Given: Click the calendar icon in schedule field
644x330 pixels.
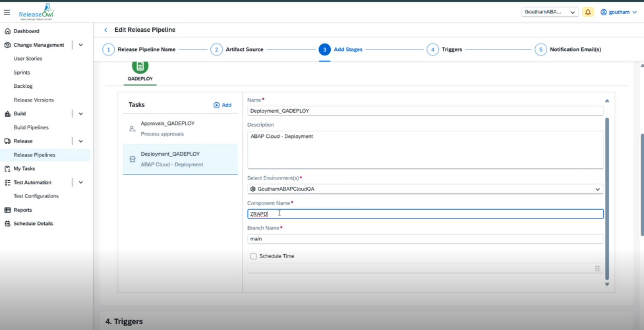Looking at the screenshot, I should click(x=597, y=268).
